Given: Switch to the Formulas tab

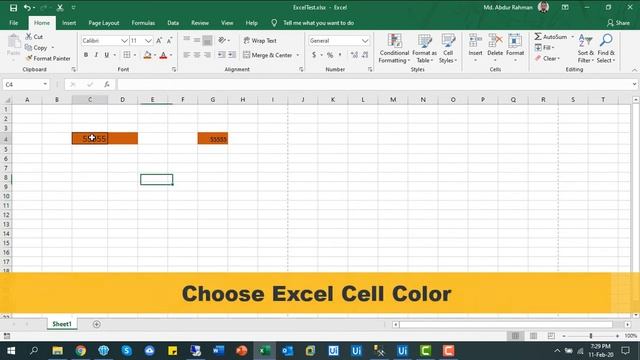Looking at the screenshot, I should [x=143, y=23].
